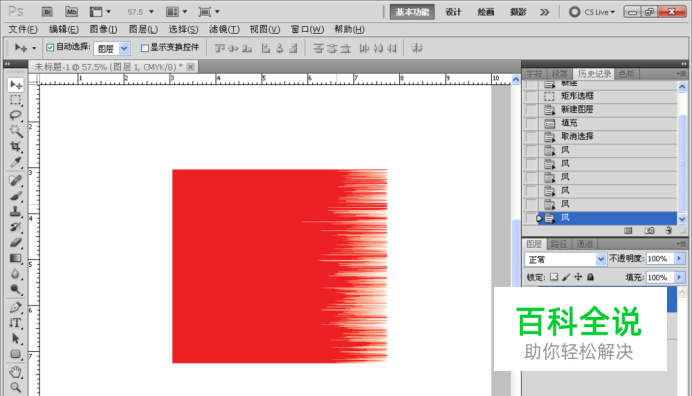
Task: Select the Lasso tool
Action: [15, 116]
